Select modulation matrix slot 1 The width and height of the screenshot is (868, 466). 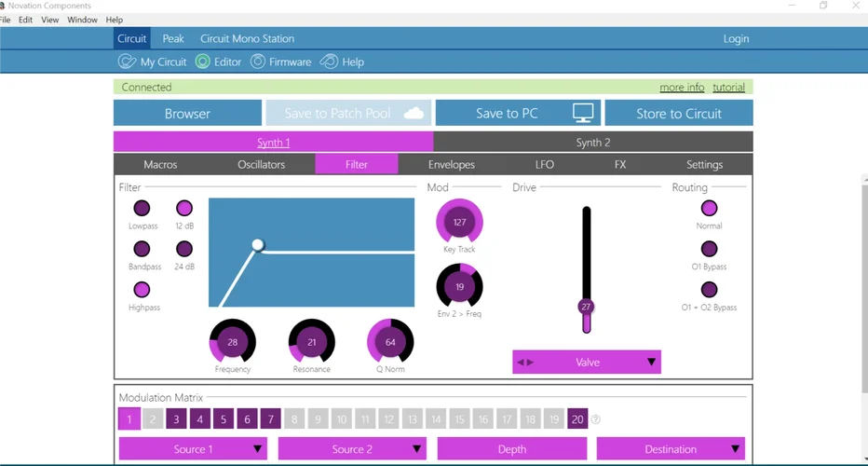coord(129,419)
